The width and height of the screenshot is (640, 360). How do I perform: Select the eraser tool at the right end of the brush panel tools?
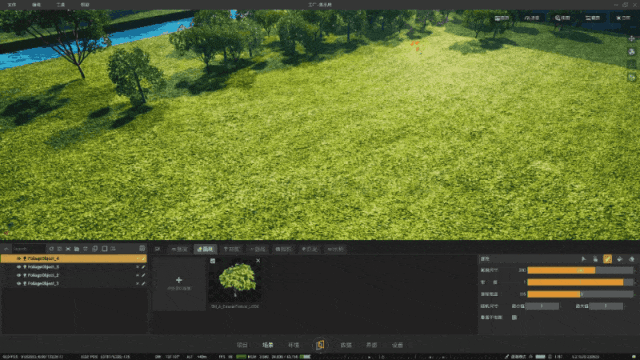pos(631,259)
